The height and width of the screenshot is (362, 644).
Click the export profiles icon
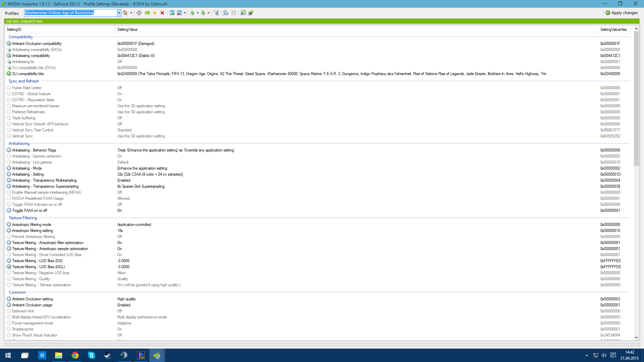tap(192, 13)
